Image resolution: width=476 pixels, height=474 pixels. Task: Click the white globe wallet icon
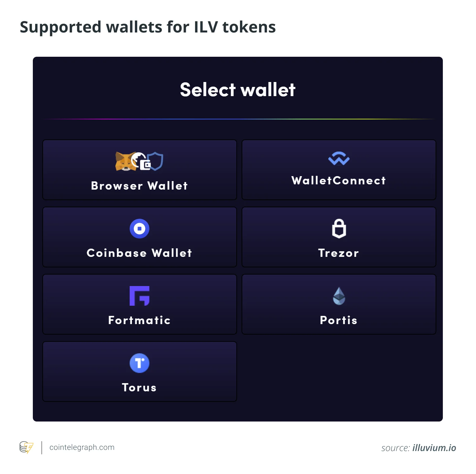141,161
